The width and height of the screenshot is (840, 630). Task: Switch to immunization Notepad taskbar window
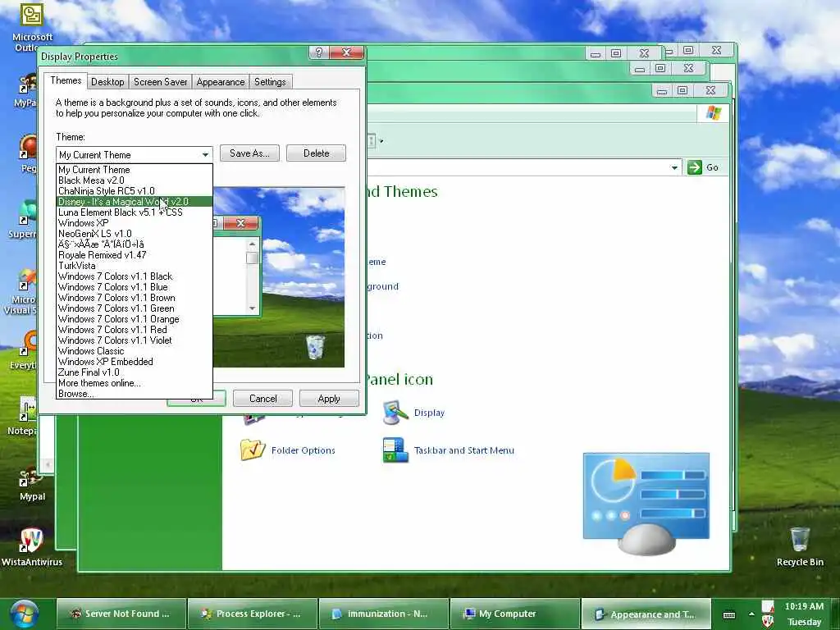pyautogui.click(x=383, y=614)
